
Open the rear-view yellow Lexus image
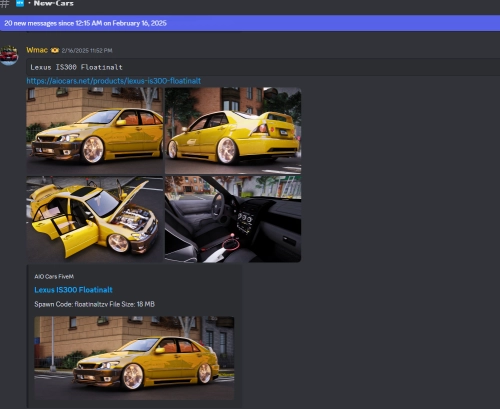coord(233,131)
